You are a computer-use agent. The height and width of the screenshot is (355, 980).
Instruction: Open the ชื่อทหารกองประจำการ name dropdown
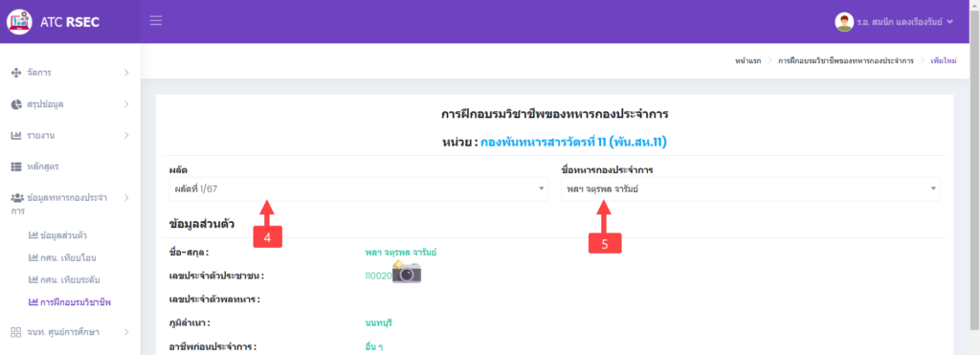pos(750,189)
